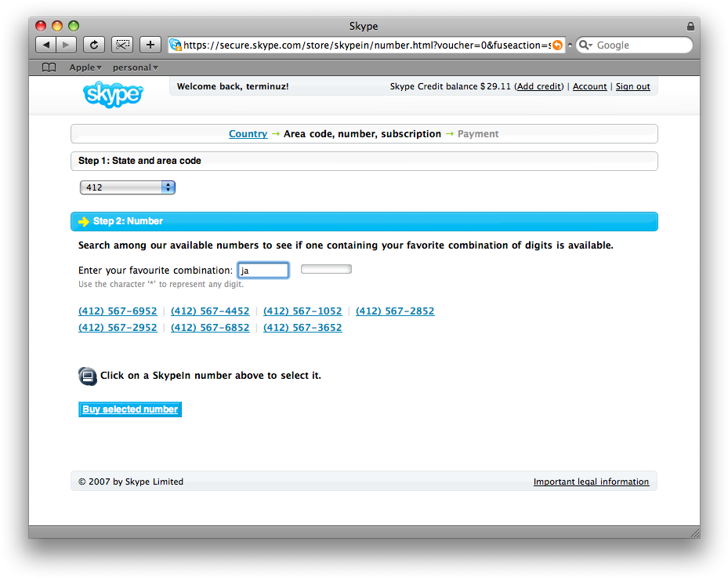Open the Account page
This screenshot has height=578, width=728.
point(589,86)
